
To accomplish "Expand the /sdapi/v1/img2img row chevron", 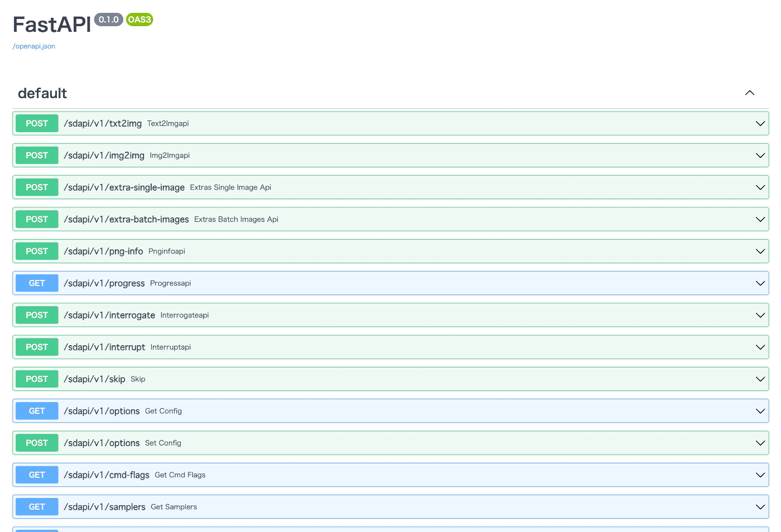I will [760, 156].
